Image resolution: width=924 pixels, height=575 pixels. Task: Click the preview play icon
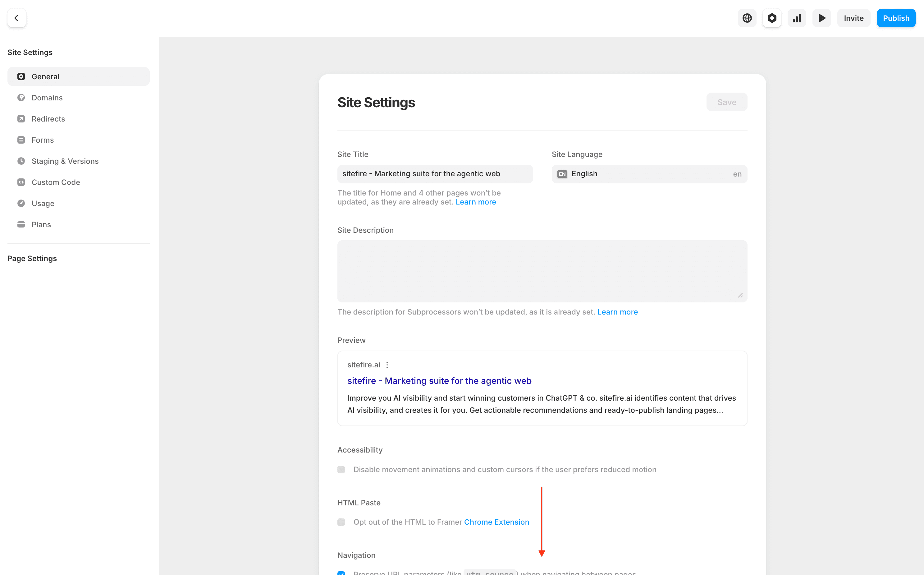coord(821,18)
